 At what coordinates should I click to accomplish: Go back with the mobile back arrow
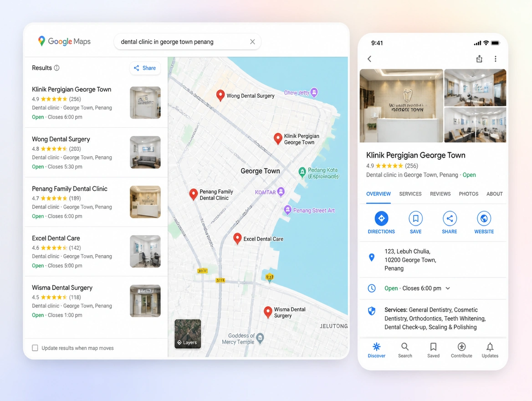point(369,59)
